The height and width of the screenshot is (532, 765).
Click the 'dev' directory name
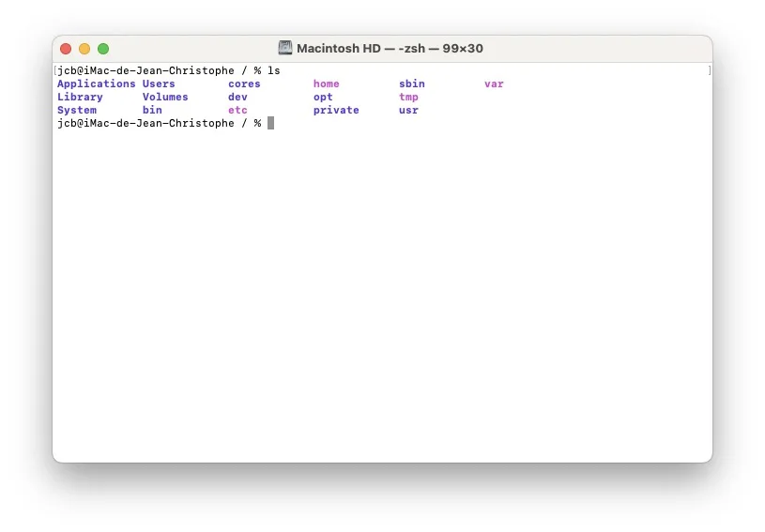click(x=237, y=97)
